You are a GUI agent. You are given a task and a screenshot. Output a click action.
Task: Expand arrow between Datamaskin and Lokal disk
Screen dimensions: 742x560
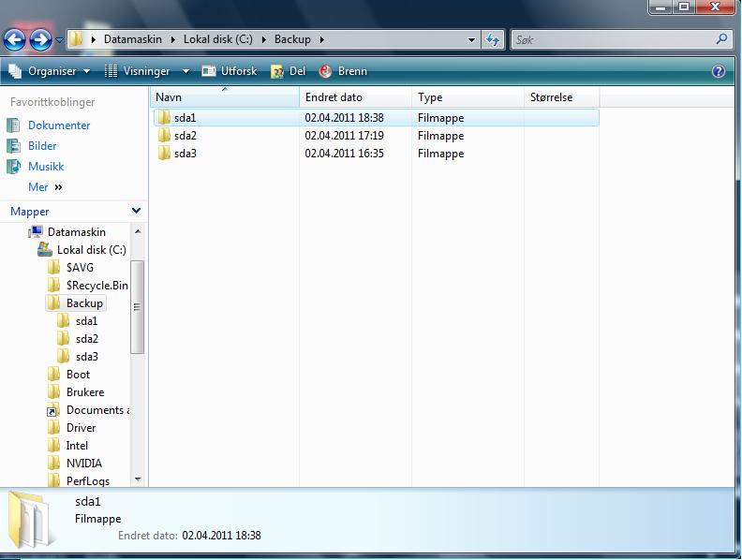click(172, 39)
